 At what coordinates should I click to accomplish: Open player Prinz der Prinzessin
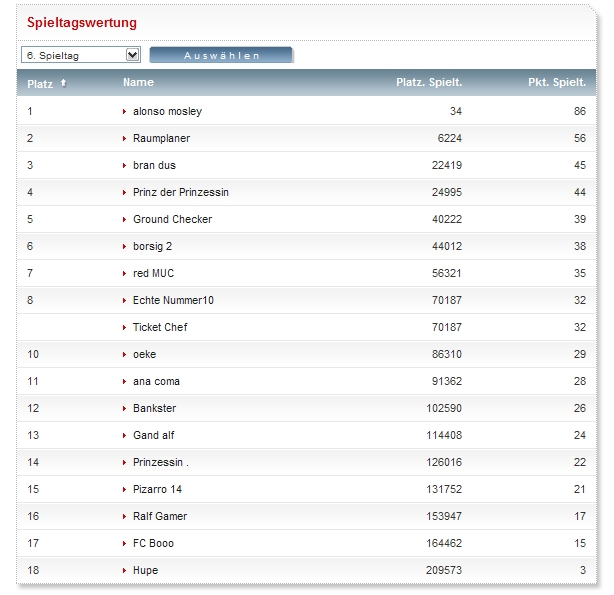pyautogui.click(x=181, y=192)
